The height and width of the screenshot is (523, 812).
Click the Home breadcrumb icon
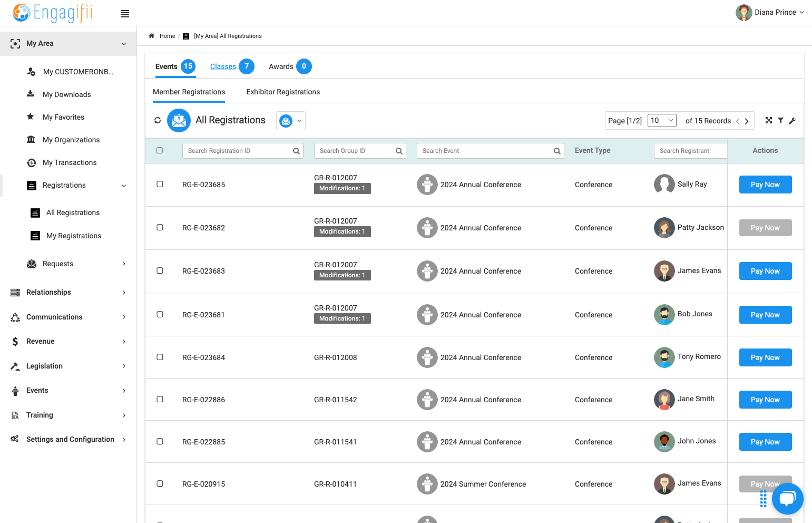point(151,36)
